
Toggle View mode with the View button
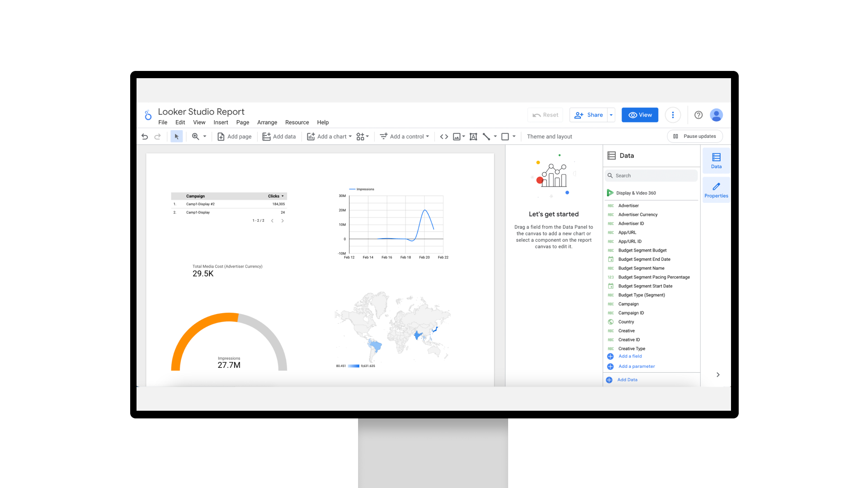coord(640,115)
